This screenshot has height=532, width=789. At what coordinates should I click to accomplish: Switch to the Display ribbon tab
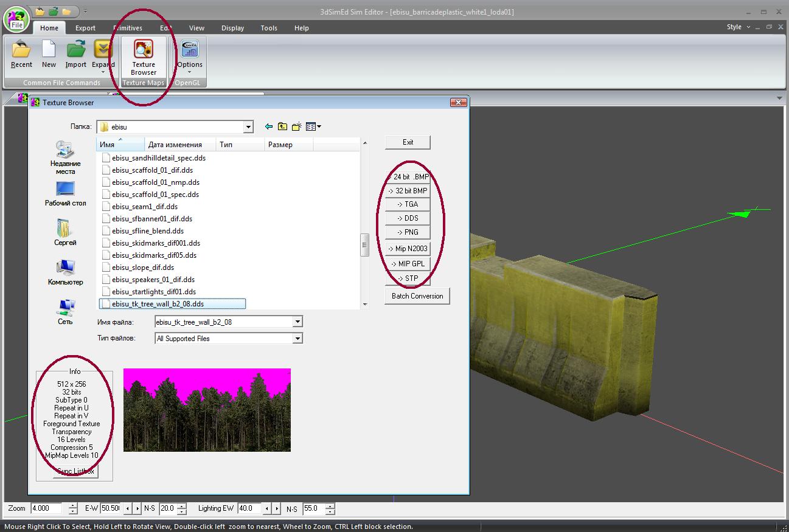[x=232, y=28]
